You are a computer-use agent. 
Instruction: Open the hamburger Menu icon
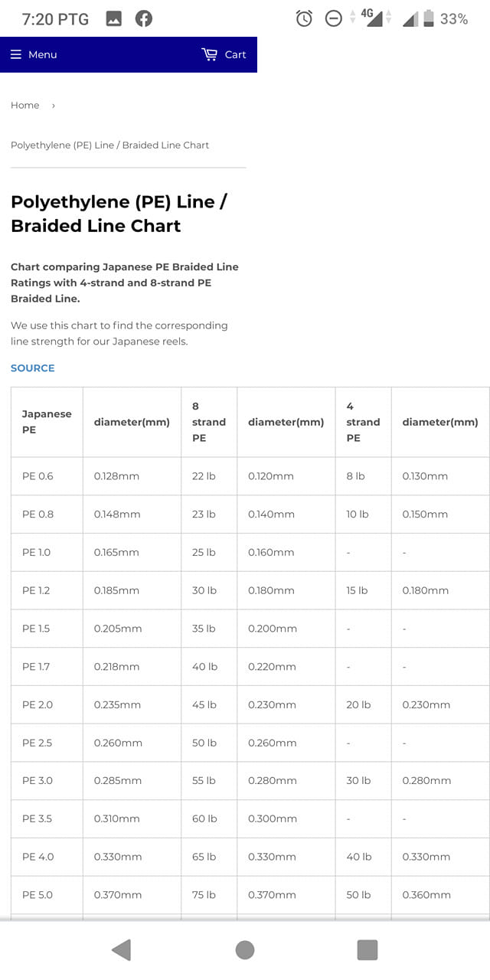[x=16, y=54]
